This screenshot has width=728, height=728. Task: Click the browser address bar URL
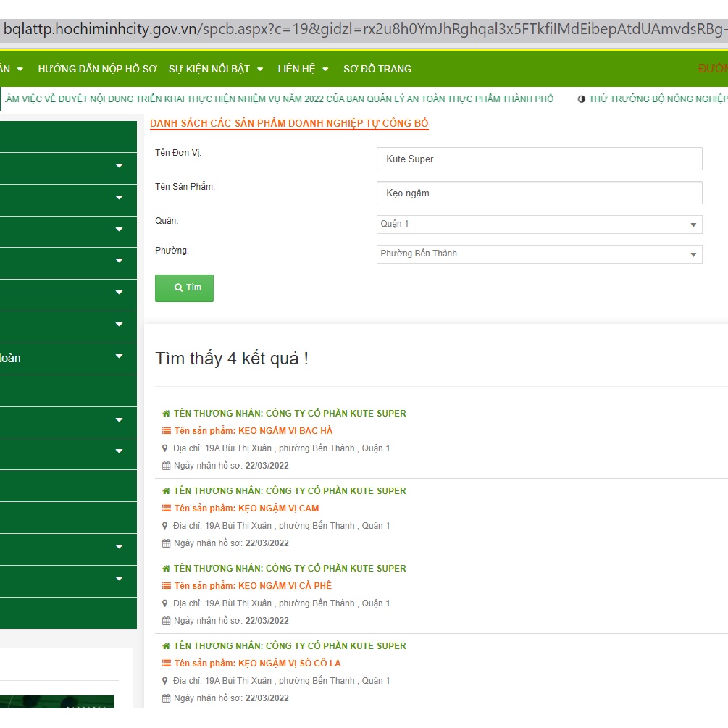[364, 30]
